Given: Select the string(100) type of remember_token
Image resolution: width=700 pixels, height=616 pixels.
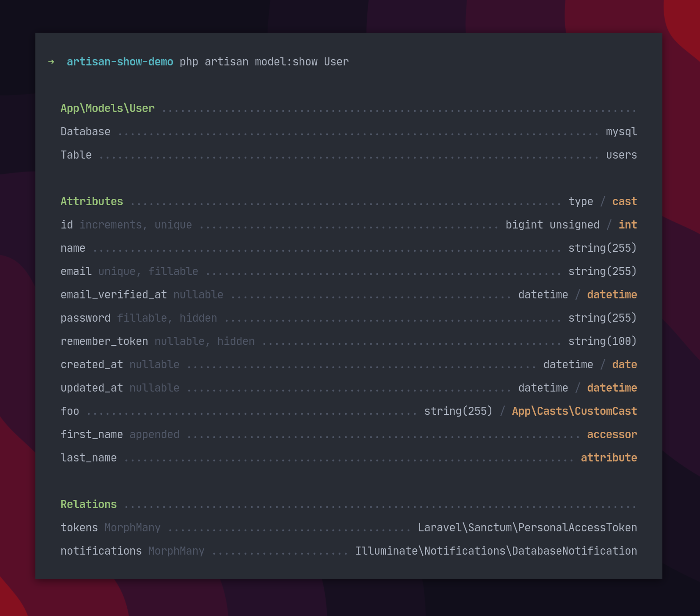Looking at the screenshot, I should click(x=602, y=341).
